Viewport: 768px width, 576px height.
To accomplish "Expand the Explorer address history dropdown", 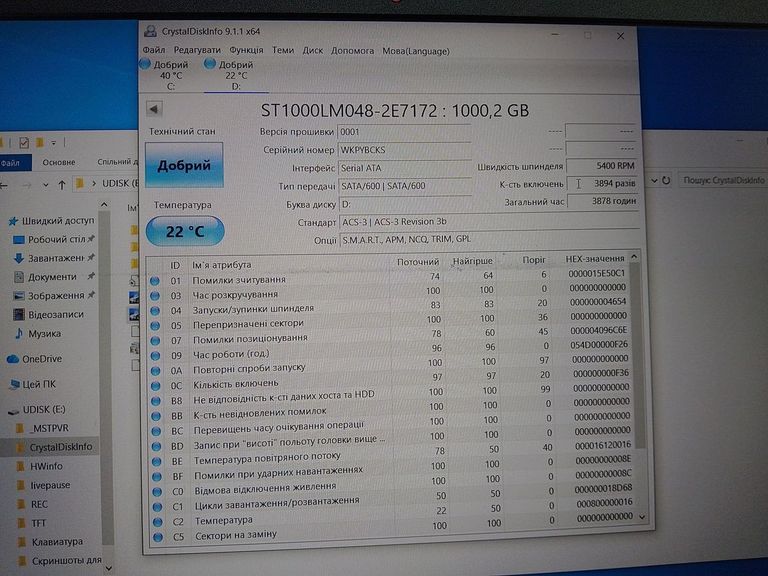I will click(x=654, y=181).
